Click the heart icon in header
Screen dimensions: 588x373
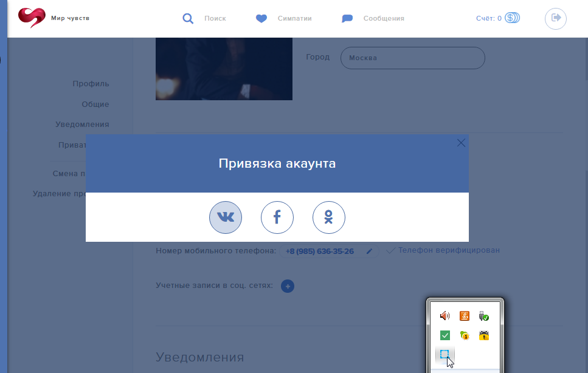tap(261, 18)
